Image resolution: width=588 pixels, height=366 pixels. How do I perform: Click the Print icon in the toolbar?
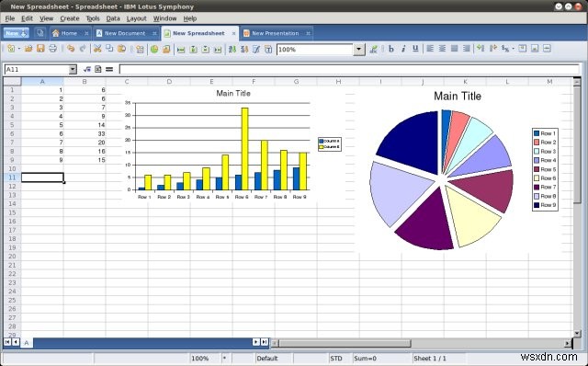[x=52, y=49]
